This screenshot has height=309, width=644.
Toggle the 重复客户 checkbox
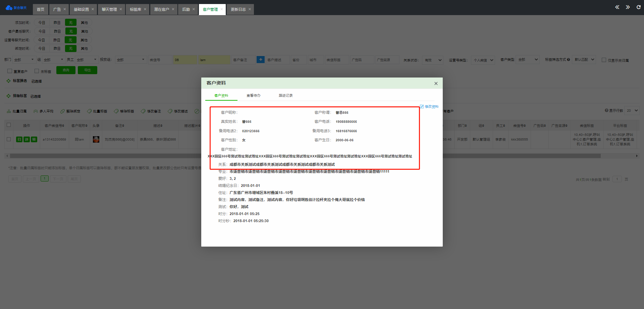coord(10,71)
